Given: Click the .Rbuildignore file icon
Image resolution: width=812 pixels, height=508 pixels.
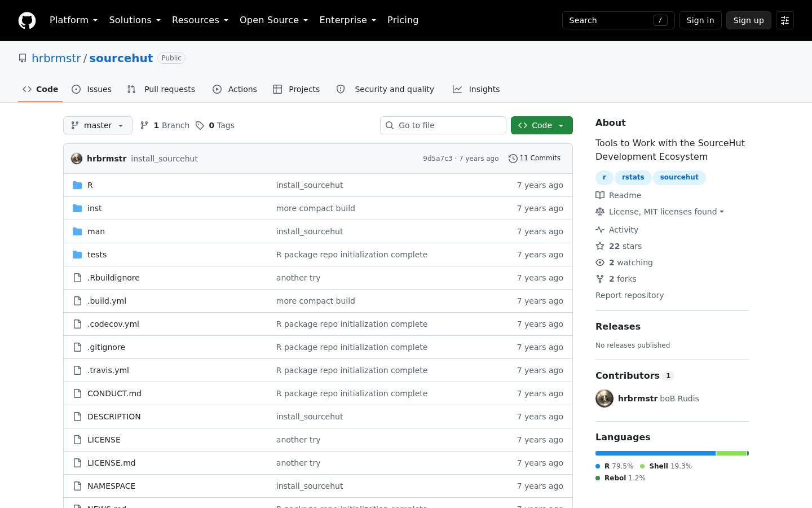Looking at the screenshot, I should pos(77,278).
